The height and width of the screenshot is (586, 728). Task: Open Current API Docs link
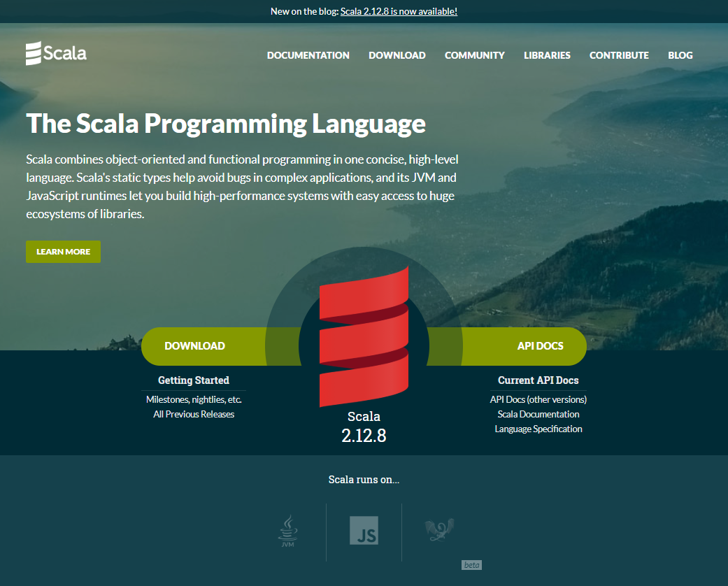(538, 380)
